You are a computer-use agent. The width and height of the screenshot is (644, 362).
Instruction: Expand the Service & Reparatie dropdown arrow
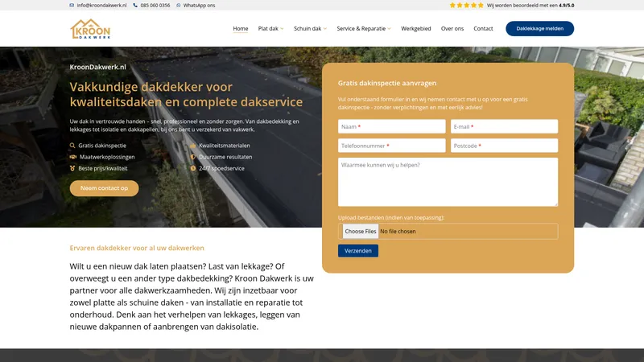point(389,29)
